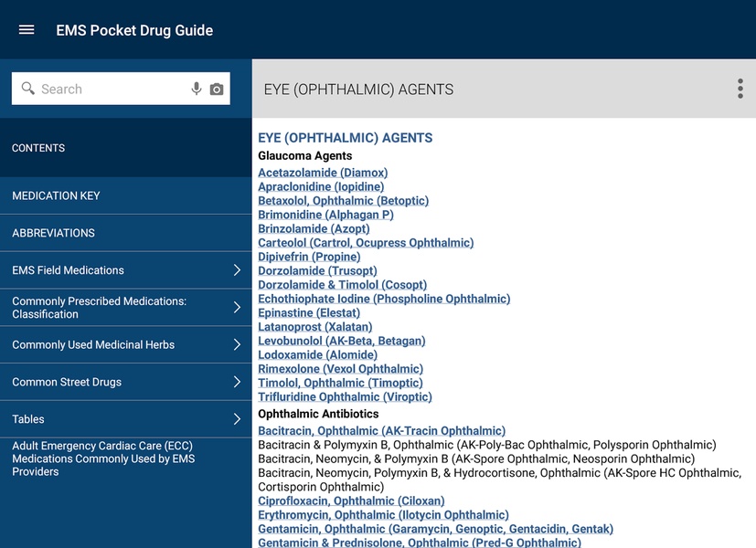Open Ciprofloxacin, Ophthalmic (Ciloxan) link
Screen dimensions: 756x548
[351, 501]
